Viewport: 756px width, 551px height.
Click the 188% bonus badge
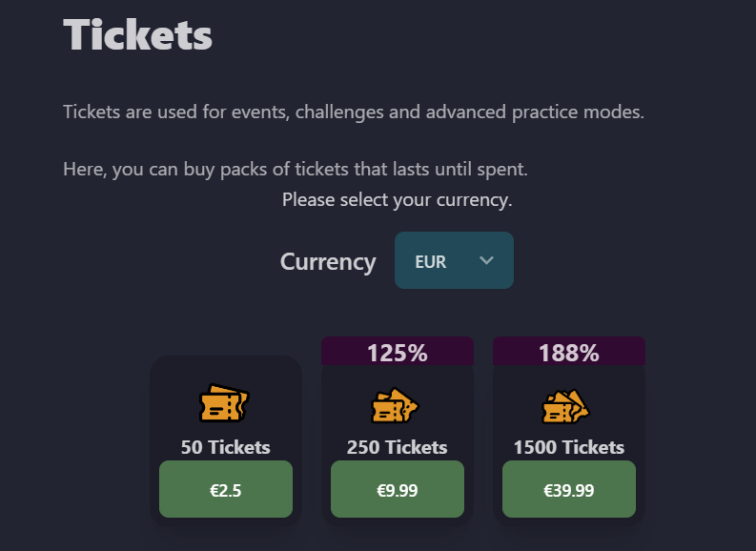tap(569, 352)
